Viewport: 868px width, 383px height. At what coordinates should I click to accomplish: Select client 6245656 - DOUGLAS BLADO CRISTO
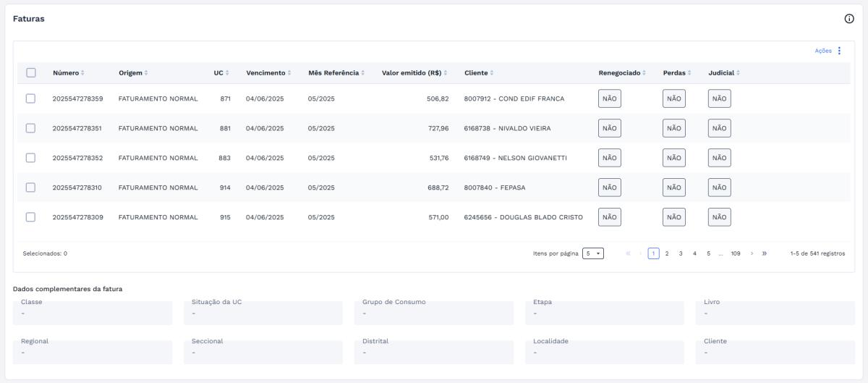coord(523,216)
